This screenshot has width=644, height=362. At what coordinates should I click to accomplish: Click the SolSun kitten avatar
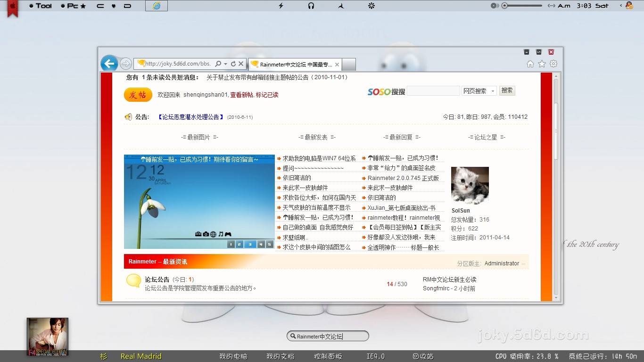coord(470,186)
